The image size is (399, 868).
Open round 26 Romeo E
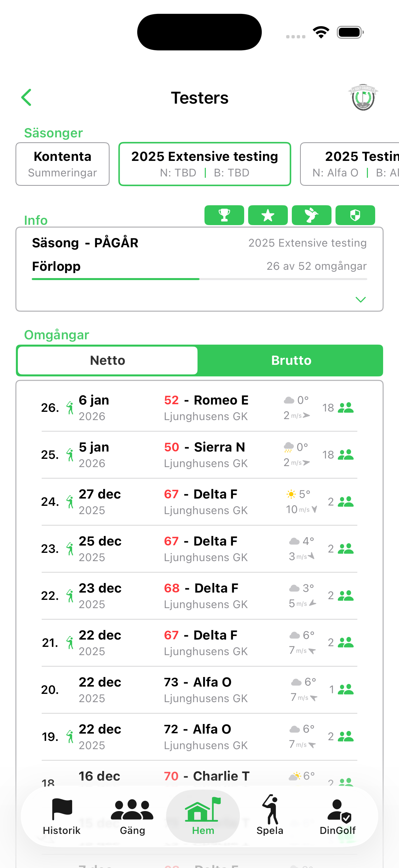199,408
